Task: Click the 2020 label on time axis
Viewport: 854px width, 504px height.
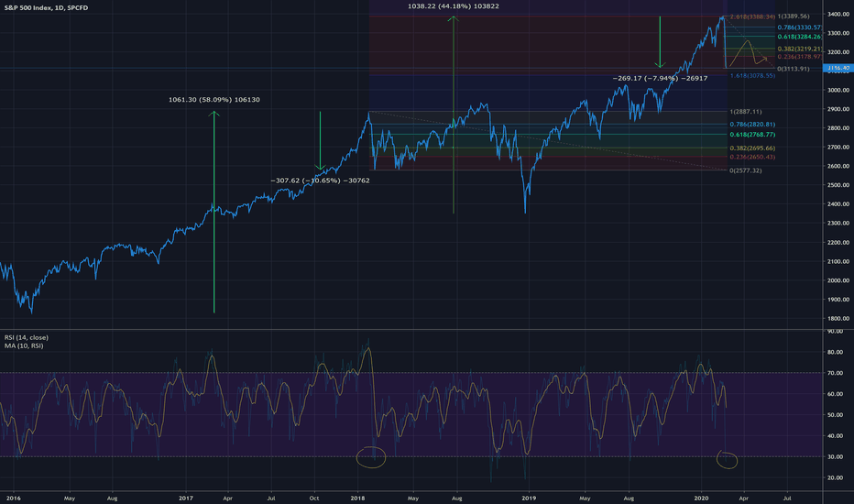Action: pyautogui.click(x=701, y=498)
